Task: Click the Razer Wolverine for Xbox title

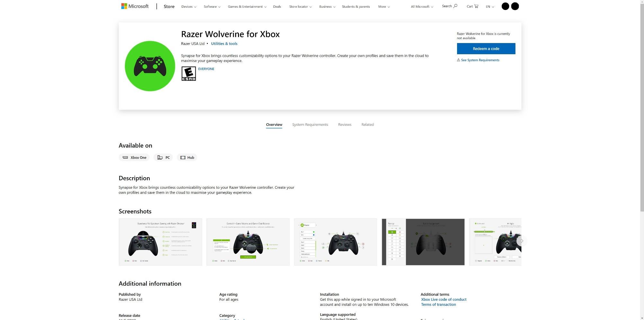Action: click(230, 34)
